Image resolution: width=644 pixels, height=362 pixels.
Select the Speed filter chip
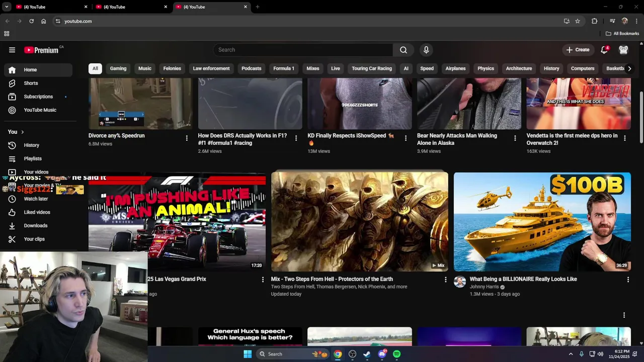tap(427, 68)
